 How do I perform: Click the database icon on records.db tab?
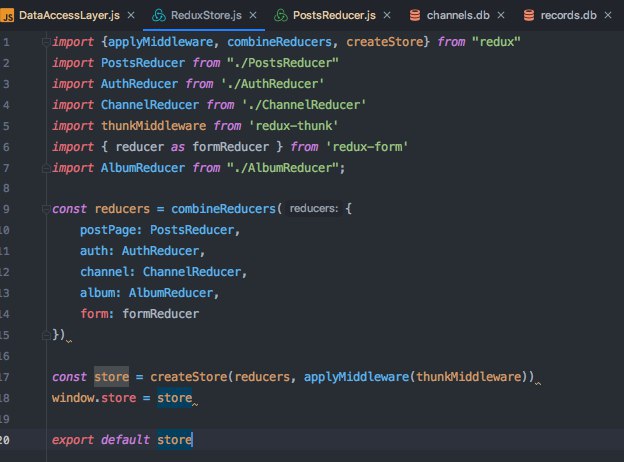(x=529, y=16)
